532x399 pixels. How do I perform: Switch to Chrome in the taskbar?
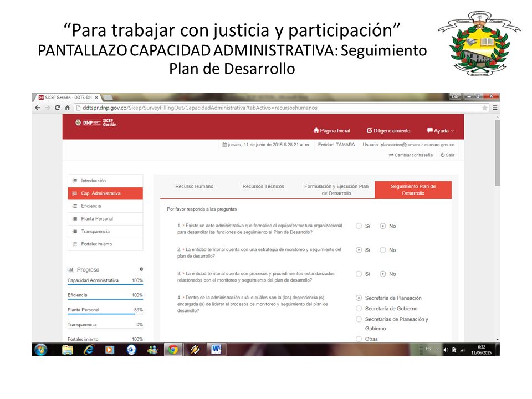coord(173,350)
